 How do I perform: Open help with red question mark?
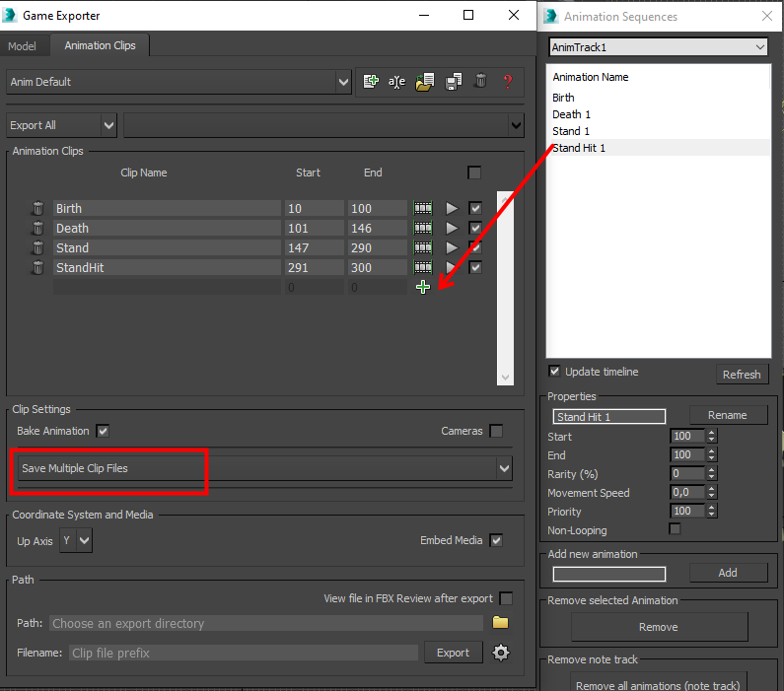508,81
